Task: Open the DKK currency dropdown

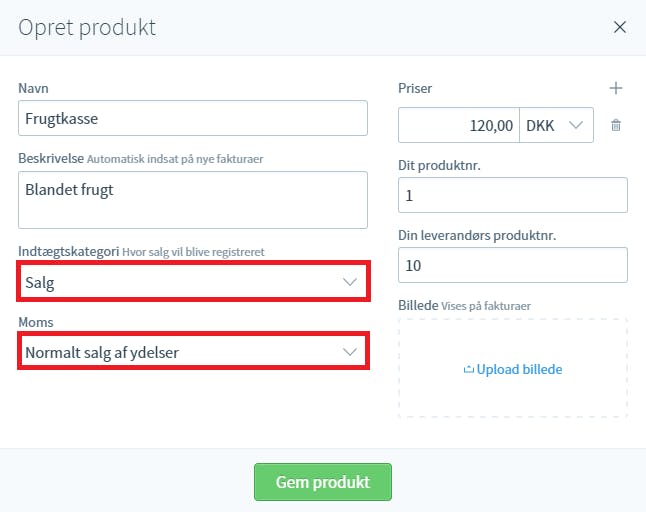Action: pos(556,125)
